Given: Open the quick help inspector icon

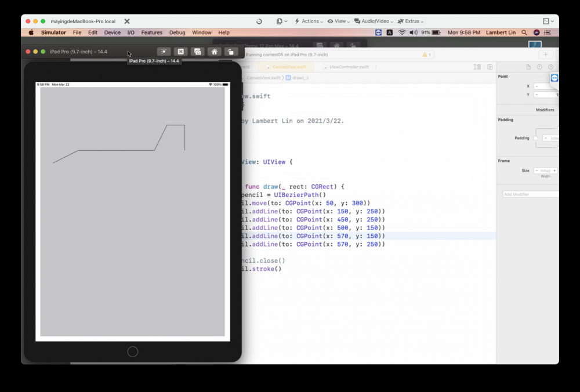Looking at the screenshot, I should 550,67.
